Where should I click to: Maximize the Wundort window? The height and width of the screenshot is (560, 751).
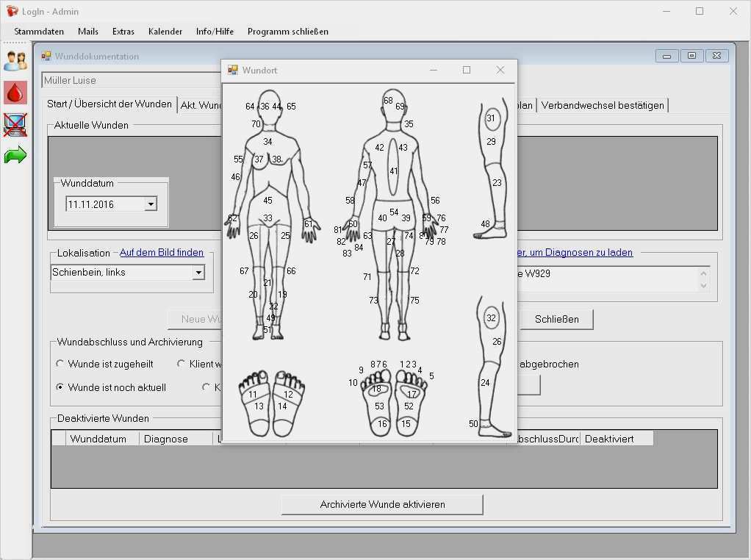point(467,70)
